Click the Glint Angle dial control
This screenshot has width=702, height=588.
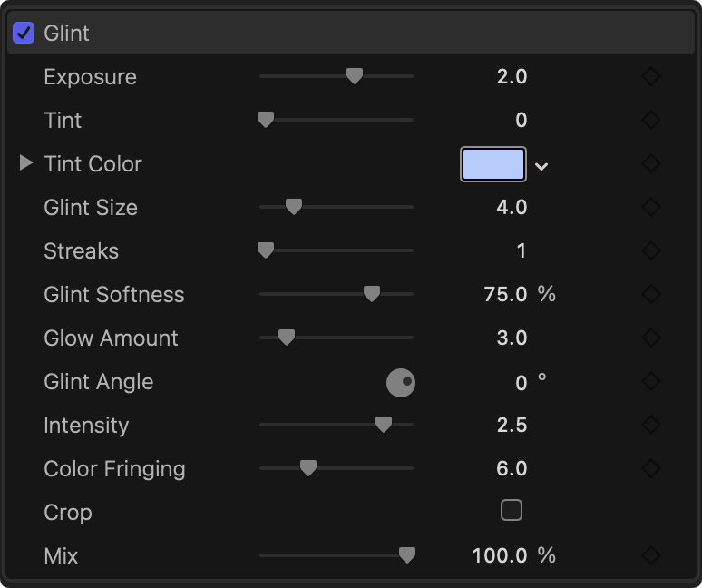point(401,383)
